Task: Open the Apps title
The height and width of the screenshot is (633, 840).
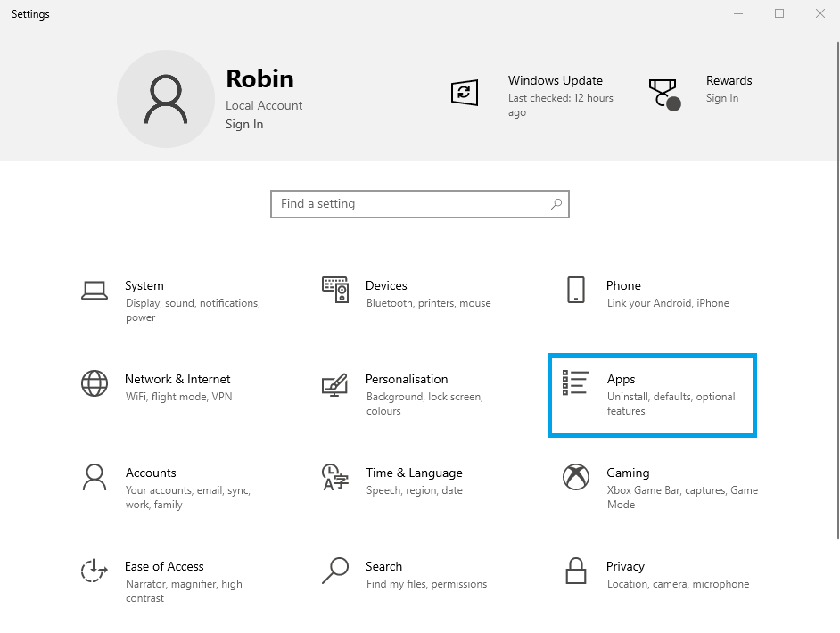Action: click(621, 379)
